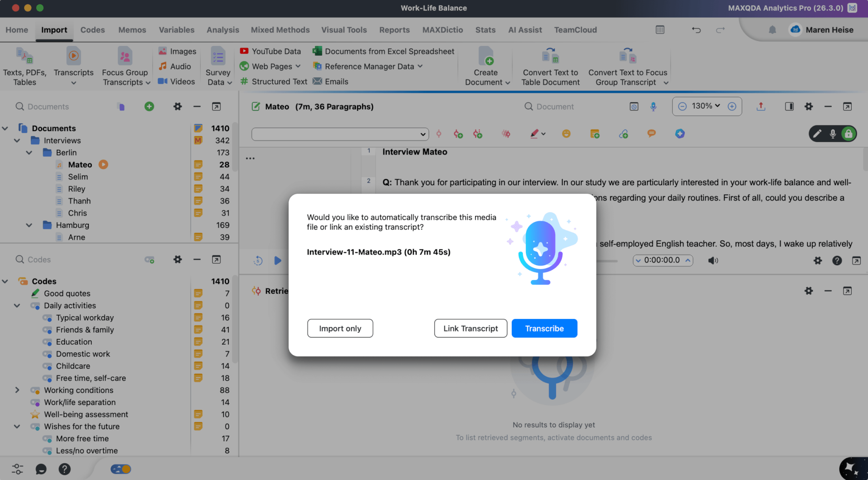Click Convert Text to Table Document
Viewport: 868px width, 480px height.
tap(550, 66)
